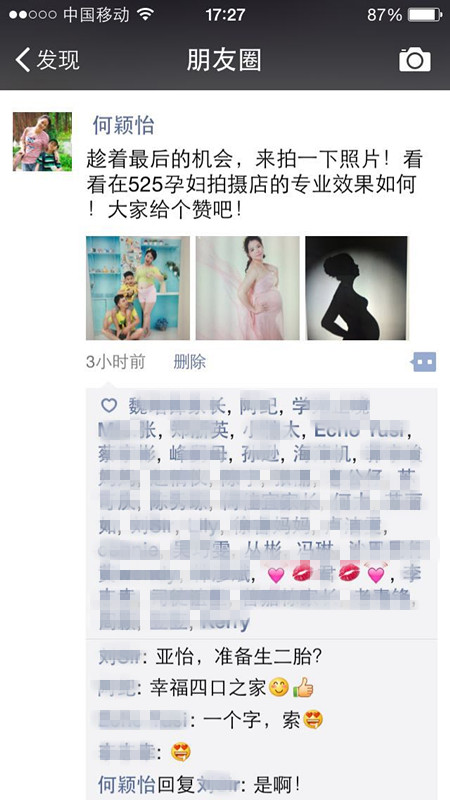Tap the camera icon to post
This screenshot has width=450, height=800.
(414, 60)
